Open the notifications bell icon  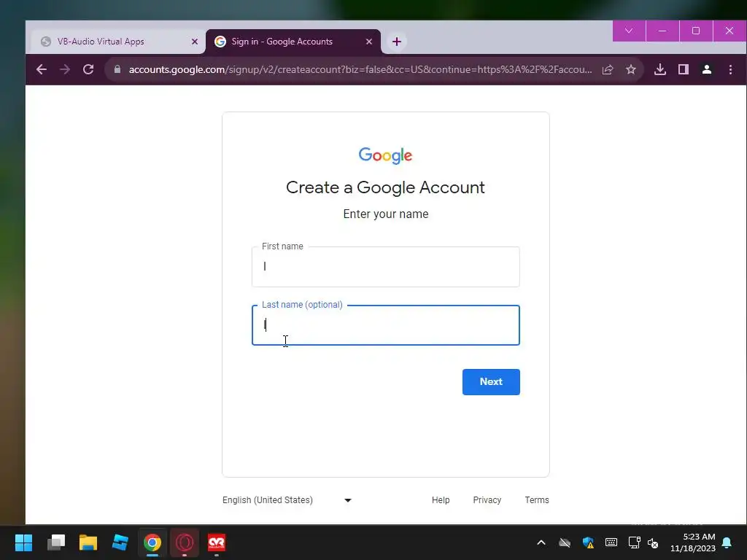point(727,542)
